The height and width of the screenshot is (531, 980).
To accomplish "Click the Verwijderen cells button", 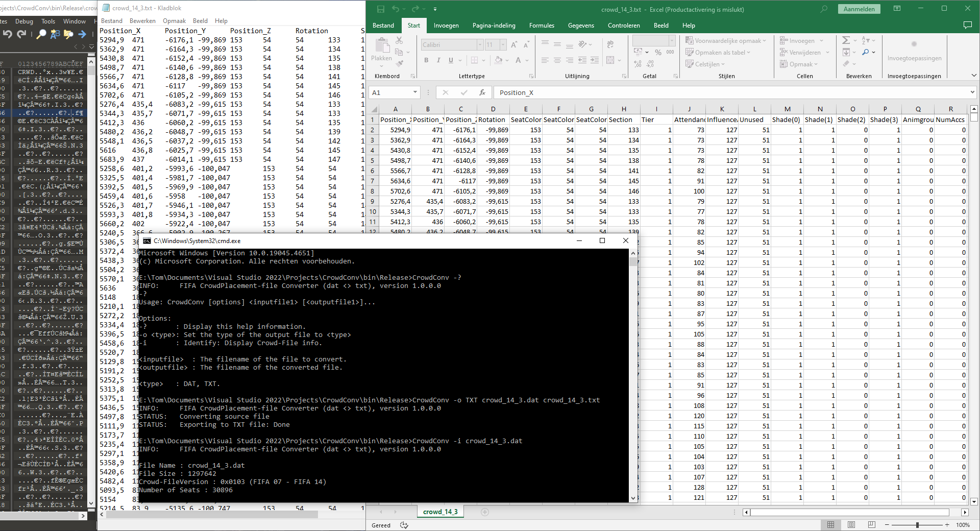I will point(804,53).
